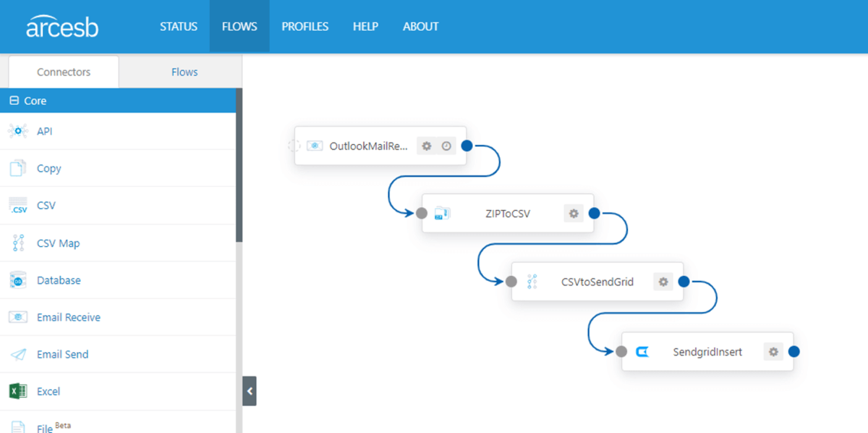Screen dimensions: 868x433
Task: Click the ZIPToCSV node type icon
Action: tap(442, 213)
